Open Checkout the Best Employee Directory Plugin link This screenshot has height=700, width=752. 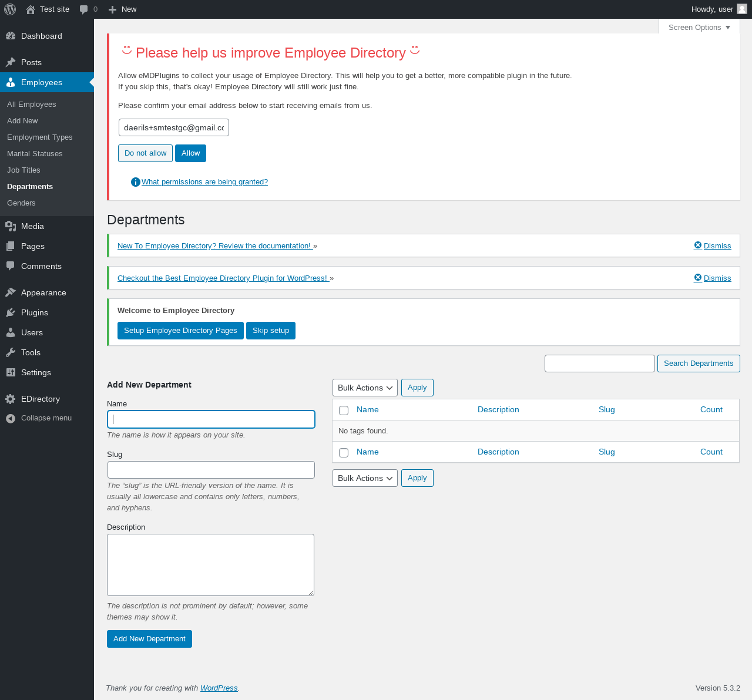223,278
